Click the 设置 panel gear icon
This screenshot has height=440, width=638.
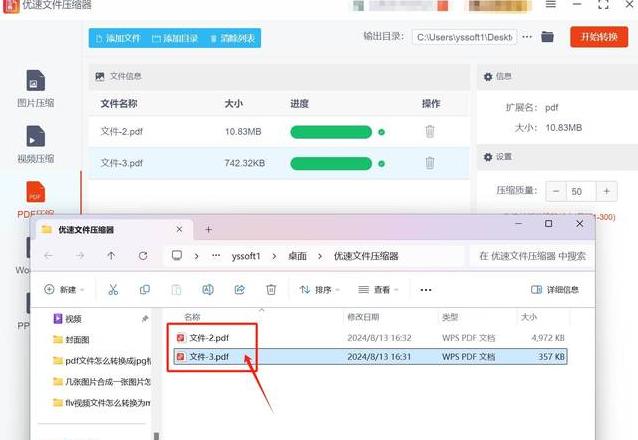coord(488,157)
